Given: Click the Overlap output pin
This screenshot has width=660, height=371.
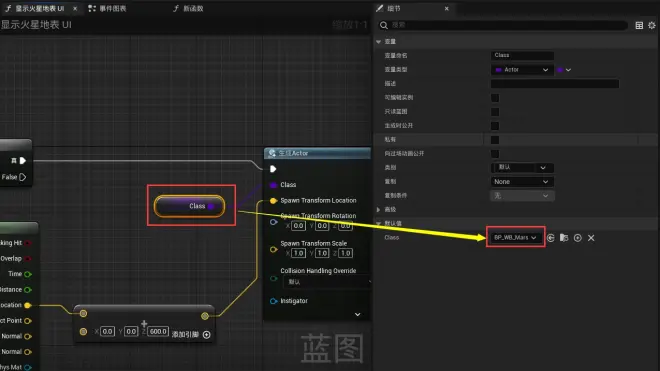Looking at the screenshot, I should click(x=28, y=259).
